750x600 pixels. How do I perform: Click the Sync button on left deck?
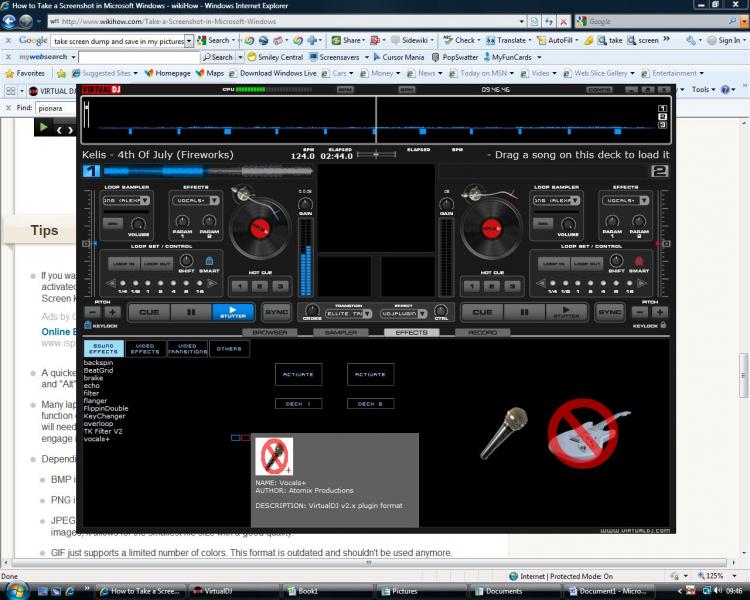(x=276, y=312)
